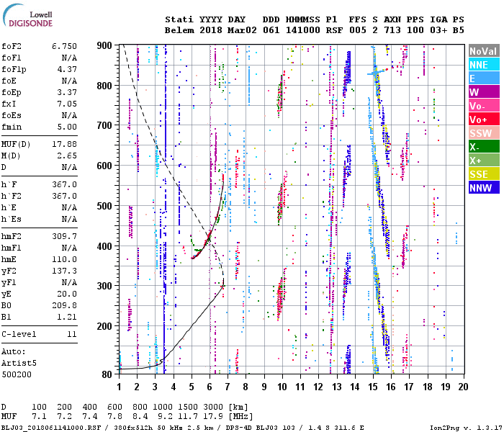The height and width of the screenshot is (432, 504).
Task: Click the foF1p value 4.37
Action: 67,69
